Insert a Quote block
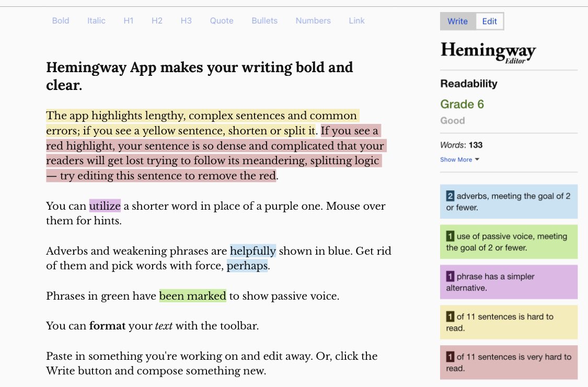The image size is (588, 387). click(221, 20)
